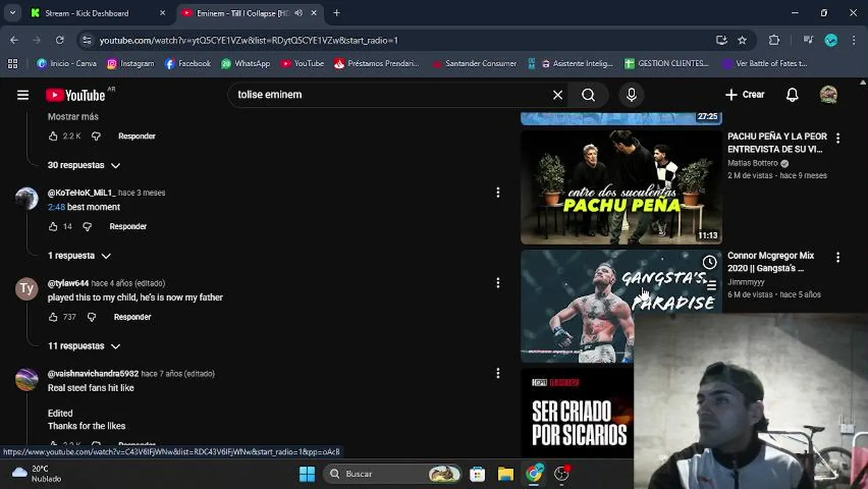
Task: Mute the Eminem tab audio icon
Action: 298,13
